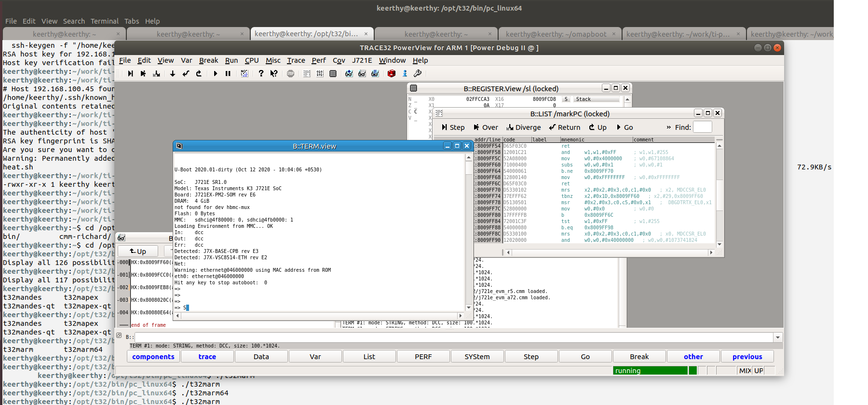The height and width of the screenshot is (405, 868).
Task: Click the add watch glasses icon
Action: click(x=349, y=73)
